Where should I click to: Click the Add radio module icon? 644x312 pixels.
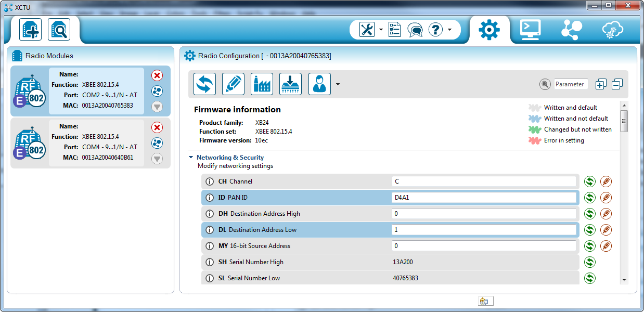tap(30, 30)
